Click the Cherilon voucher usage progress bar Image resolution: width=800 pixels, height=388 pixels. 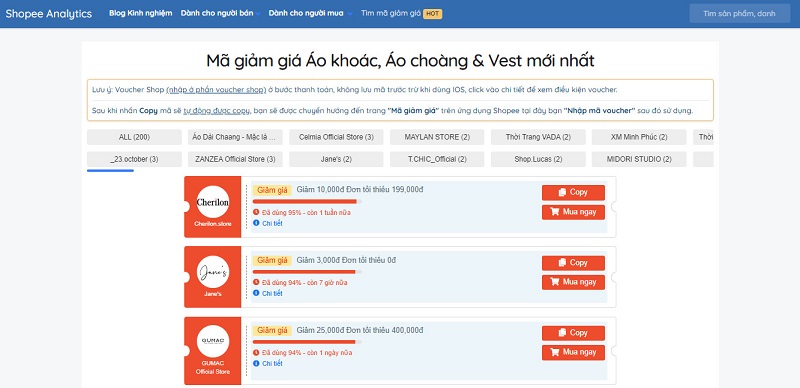pos(307,201)
